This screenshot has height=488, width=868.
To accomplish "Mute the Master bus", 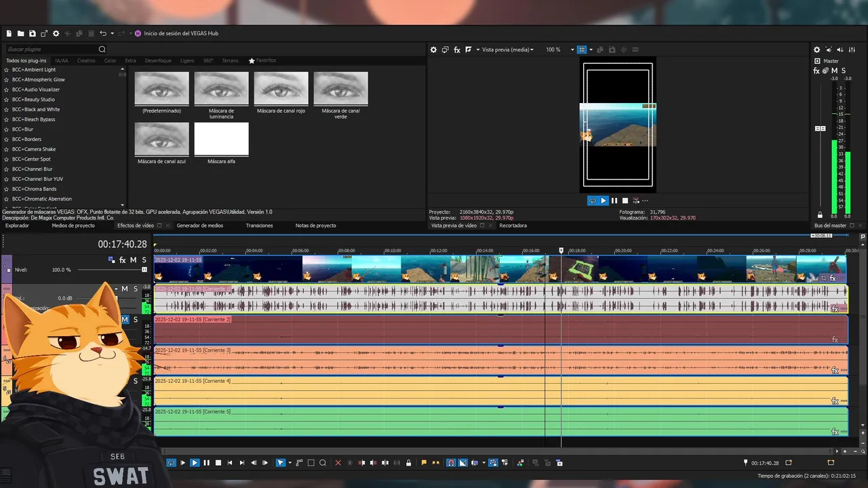I will (x=834, y=70).
